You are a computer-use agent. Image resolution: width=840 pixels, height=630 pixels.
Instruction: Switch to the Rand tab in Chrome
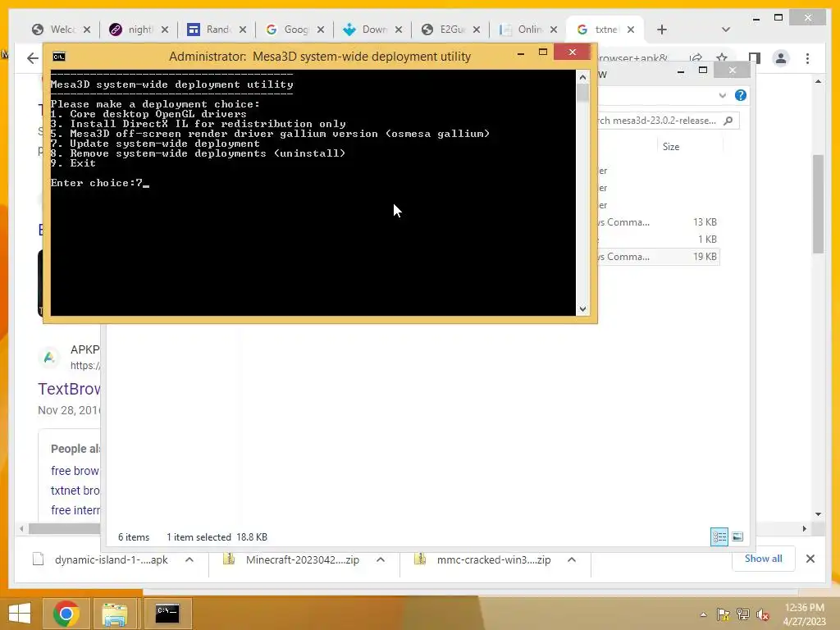(210, 30)
